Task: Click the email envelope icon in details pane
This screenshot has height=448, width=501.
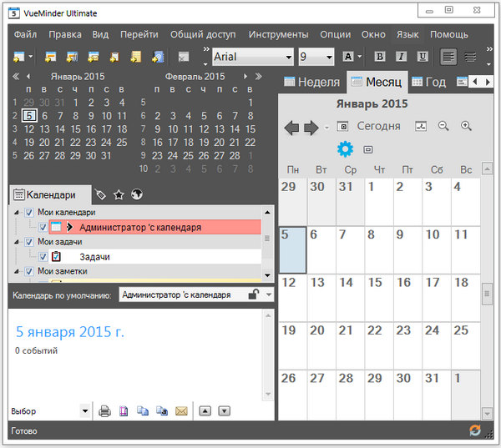Action: (181, 410)
